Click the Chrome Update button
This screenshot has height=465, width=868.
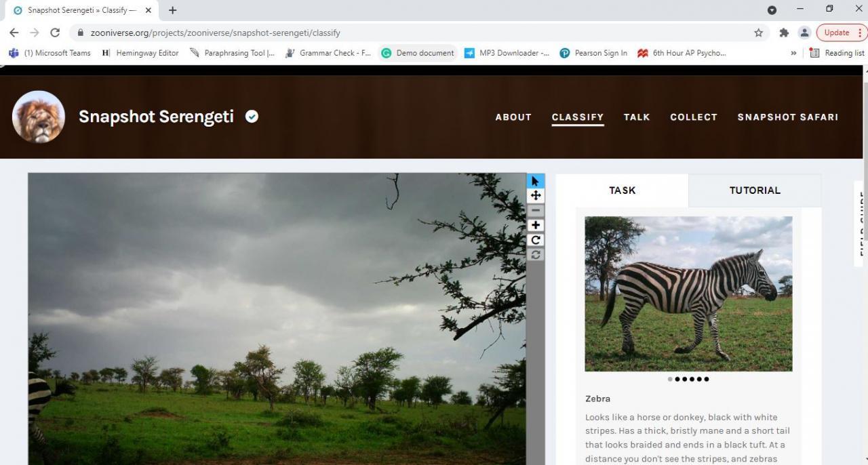click(x=842, y=33)
